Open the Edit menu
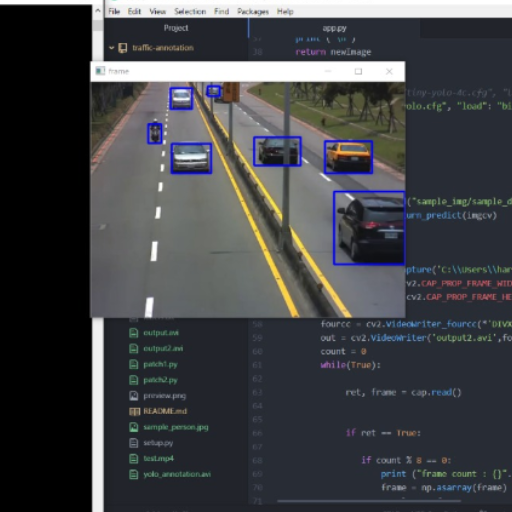Screen dimensions: 512x512 pos(134,12)
